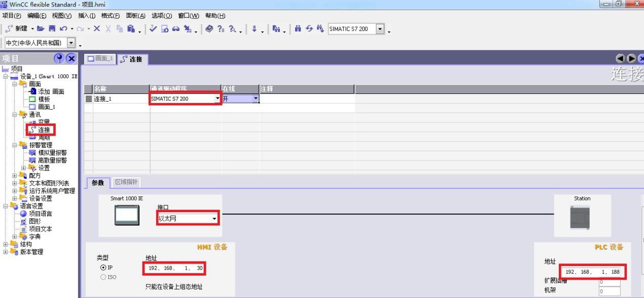Select 离散量报警 tree item
This screenshot has width=644, height=298.
coord(52,160)
